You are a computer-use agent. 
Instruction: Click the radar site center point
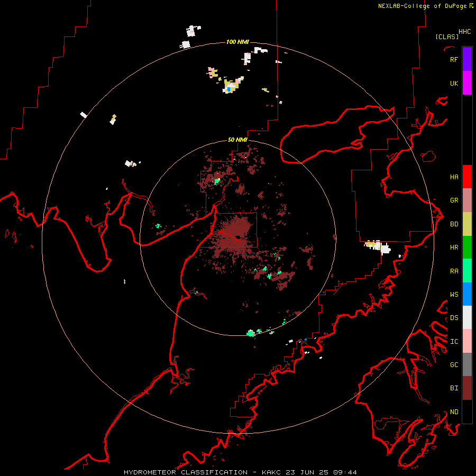pos(238,237)
